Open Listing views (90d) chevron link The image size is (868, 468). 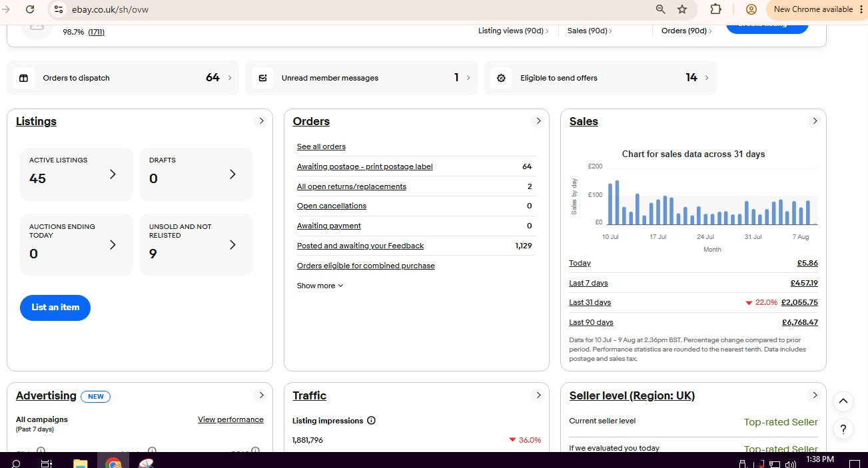click(514, 31)
